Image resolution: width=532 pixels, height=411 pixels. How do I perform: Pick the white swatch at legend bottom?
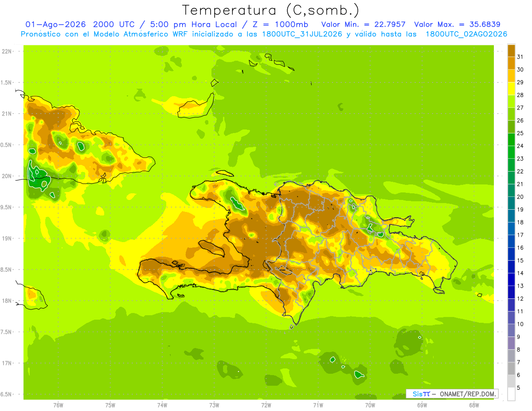[x=511, y=394]
